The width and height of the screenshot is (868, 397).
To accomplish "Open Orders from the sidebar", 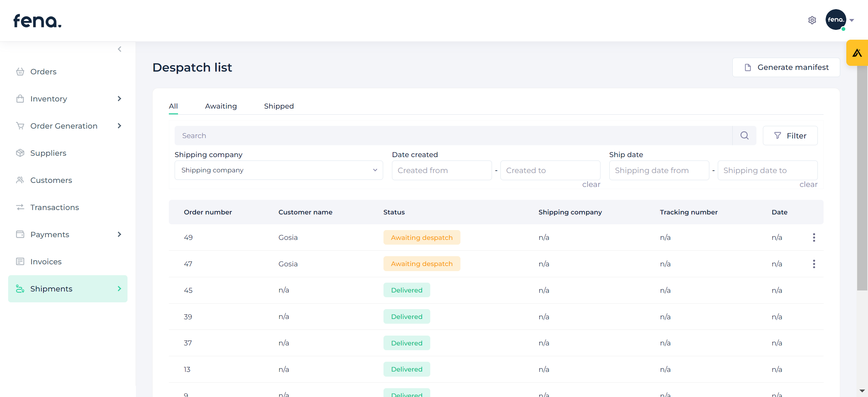I will click(43, 72).
